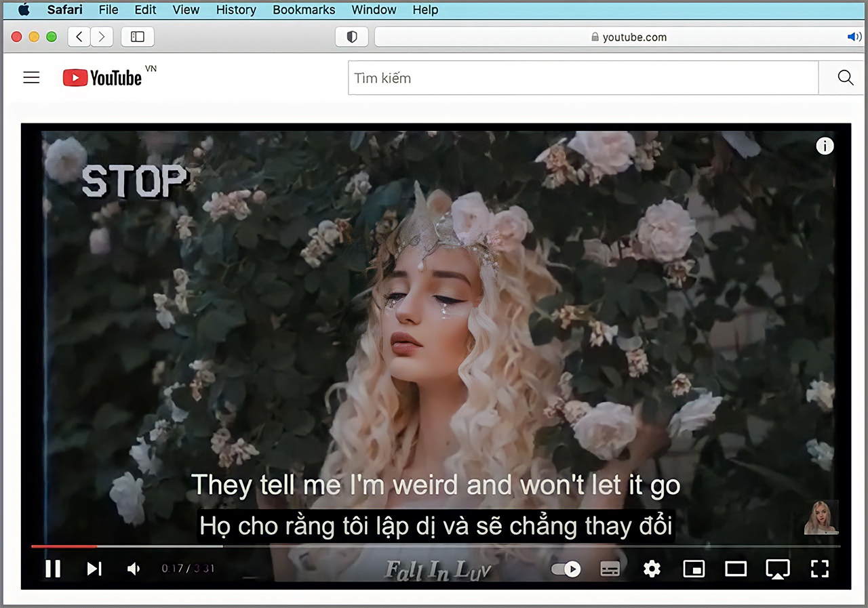Open the View menu
Screen dimensions: 868x608
click(186, 9)
